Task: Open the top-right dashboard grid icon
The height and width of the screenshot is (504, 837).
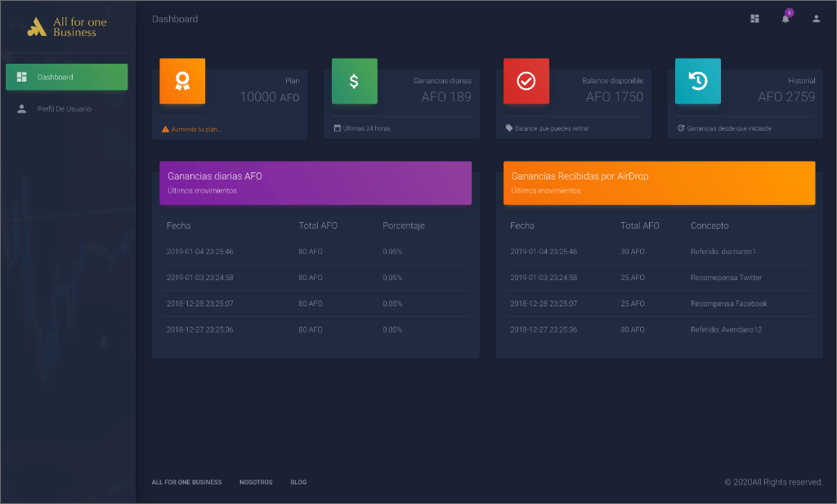Action: click(755, 19)
